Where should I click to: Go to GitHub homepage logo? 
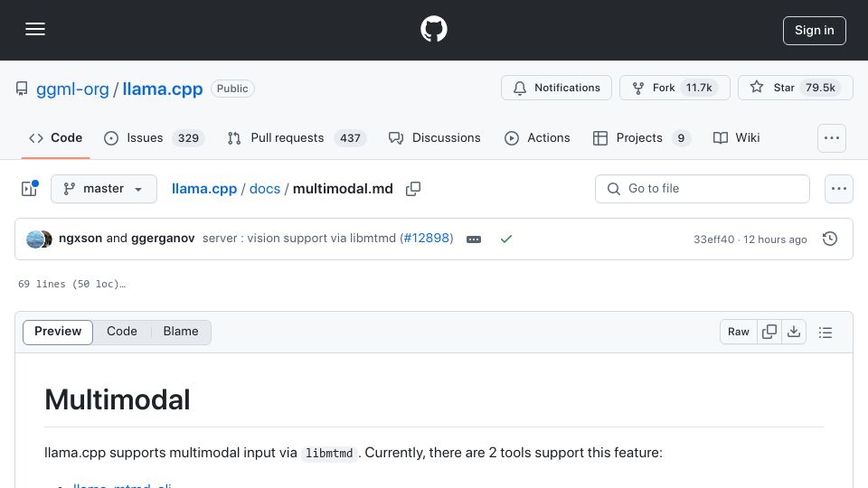coord(433,29)
